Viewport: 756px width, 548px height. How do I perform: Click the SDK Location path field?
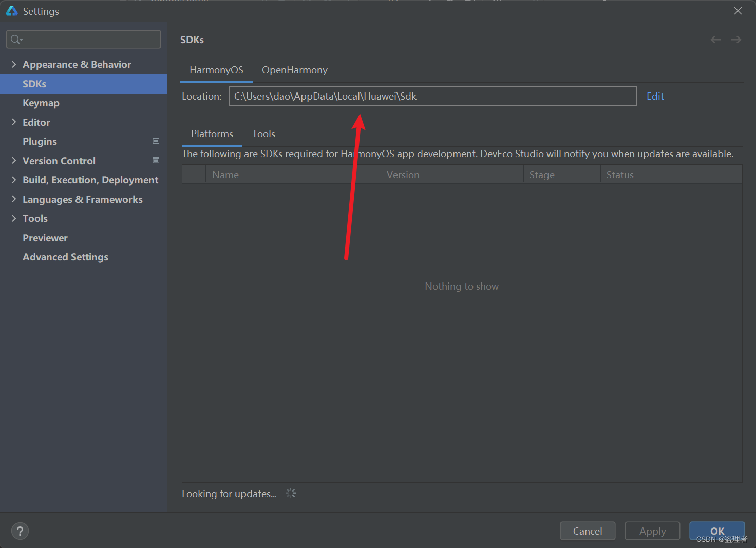click(432, 96)
